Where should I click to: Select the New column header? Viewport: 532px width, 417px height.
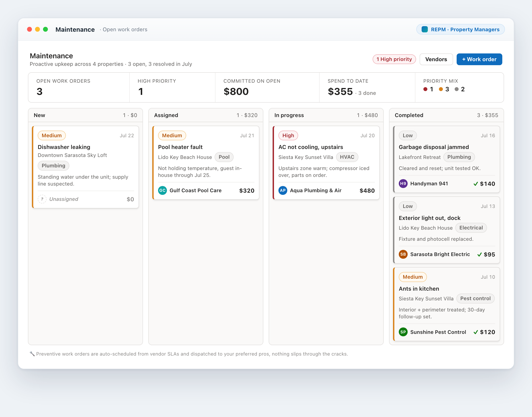(85, 115)
